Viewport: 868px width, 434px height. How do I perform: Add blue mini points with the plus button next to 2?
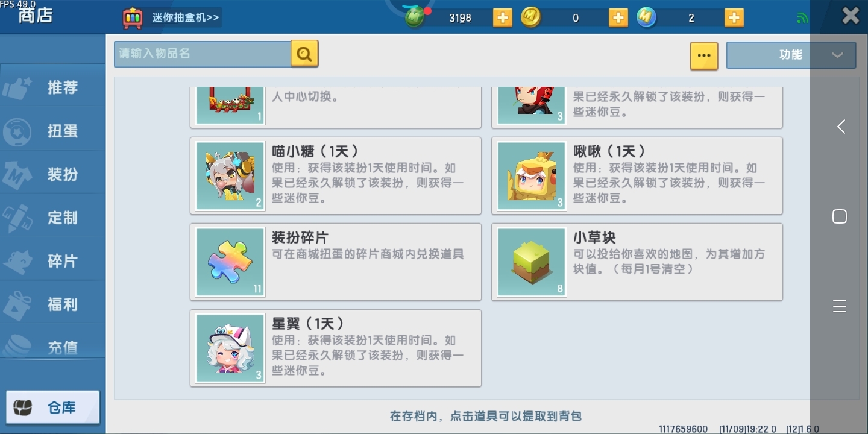(734, 17)
